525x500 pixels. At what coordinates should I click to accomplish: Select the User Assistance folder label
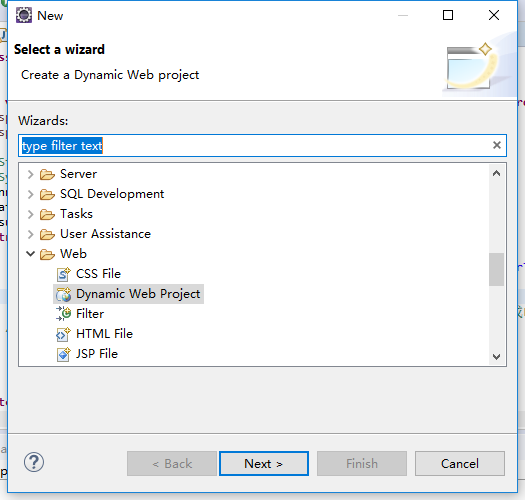tap(105, 234)
